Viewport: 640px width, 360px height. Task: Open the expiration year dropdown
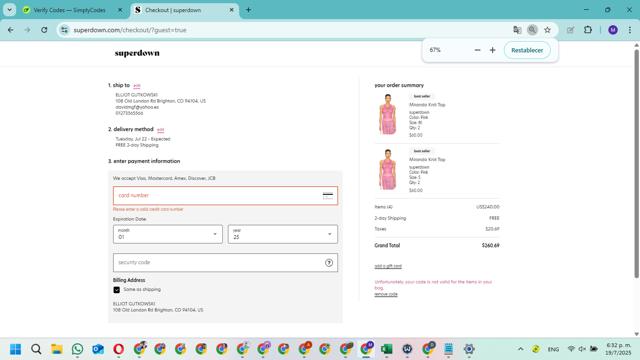(283, 234)
